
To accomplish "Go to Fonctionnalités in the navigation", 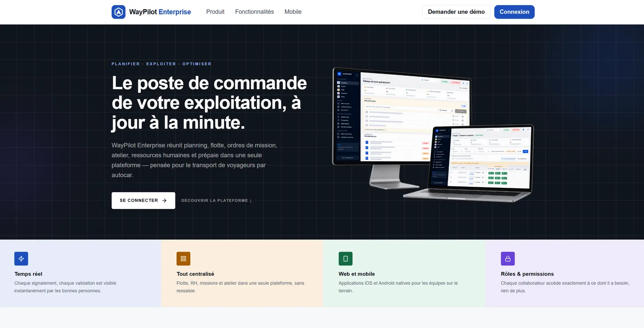I will (x=254, y=12).
